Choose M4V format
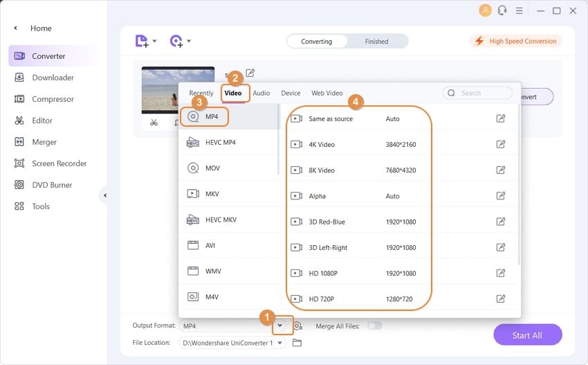This screenshot has height=365, width=588. coord(228,296)
